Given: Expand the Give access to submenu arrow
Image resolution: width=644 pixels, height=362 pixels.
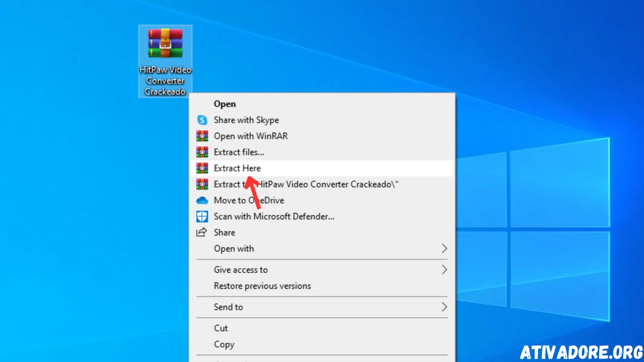Looking at the screenshot, I should (444, 270).
